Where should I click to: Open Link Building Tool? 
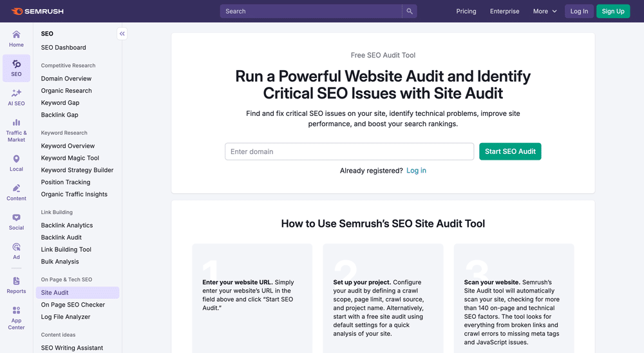pos(66,249)
